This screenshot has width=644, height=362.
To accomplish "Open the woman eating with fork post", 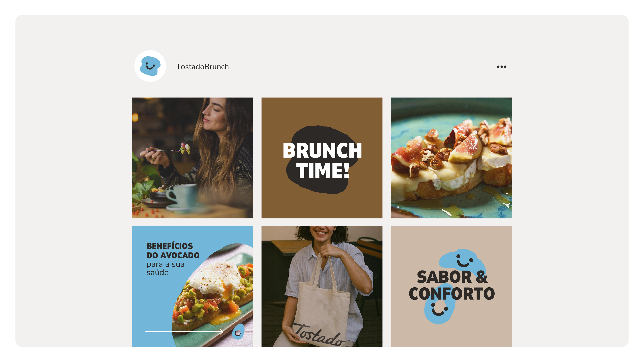I will click(x=192, y=158).
